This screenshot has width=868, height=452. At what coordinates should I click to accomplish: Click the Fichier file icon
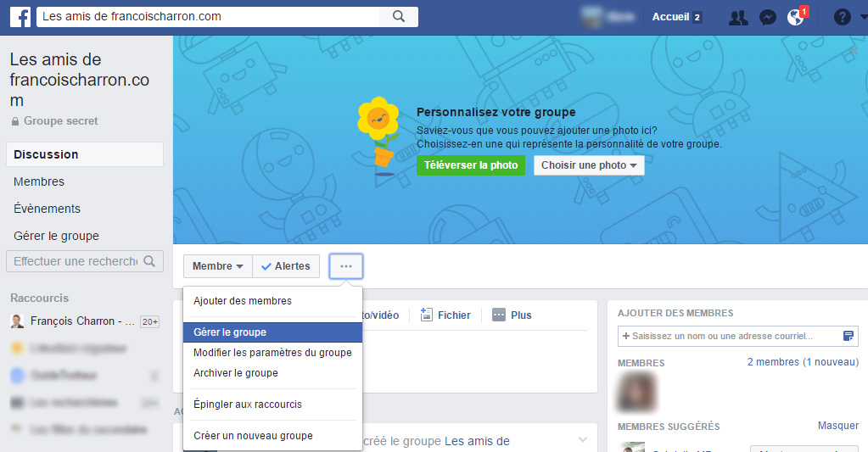pyautogui.click(x=427, y=315)
